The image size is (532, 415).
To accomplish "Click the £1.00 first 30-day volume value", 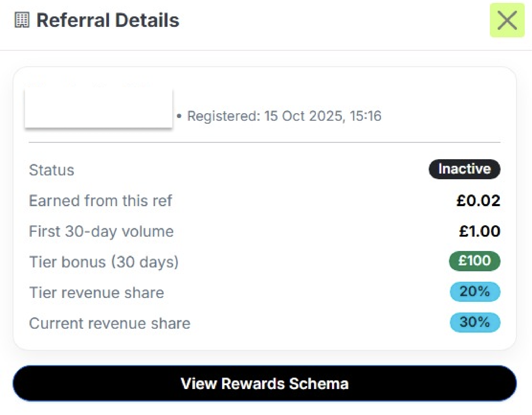I will tap(479, 231).
